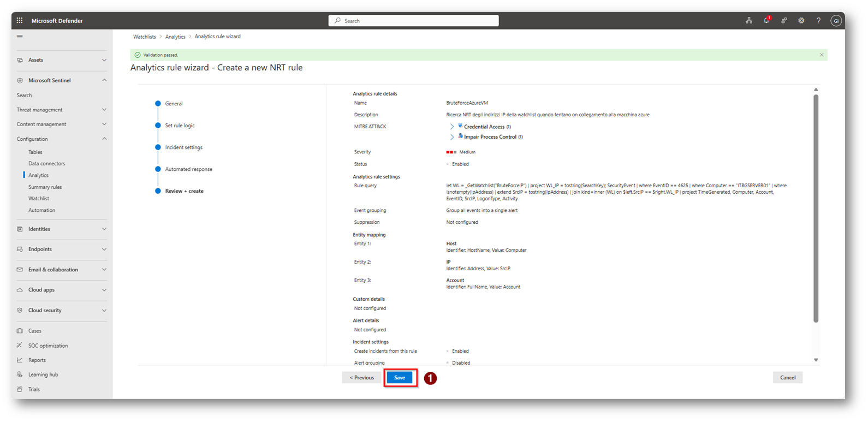
Task: Go to the Set rule logic step
Action: tap(180, 126)
